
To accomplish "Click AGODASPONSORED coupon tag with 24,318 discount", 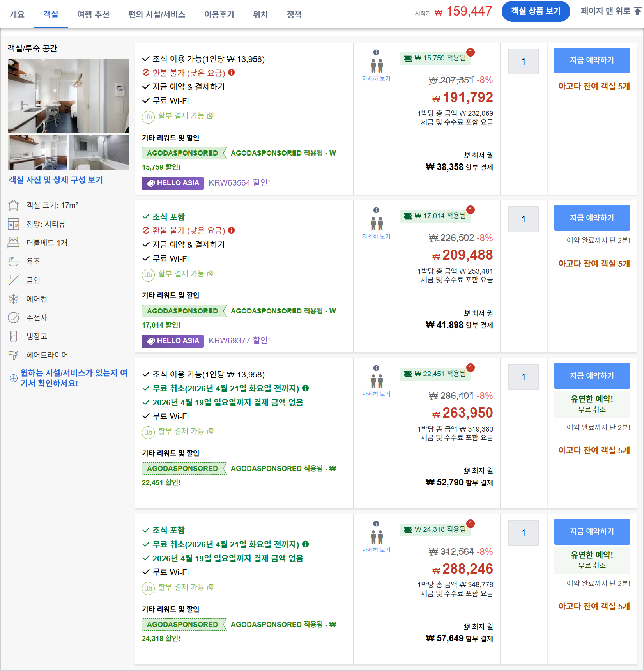I will tap(184, 625).
